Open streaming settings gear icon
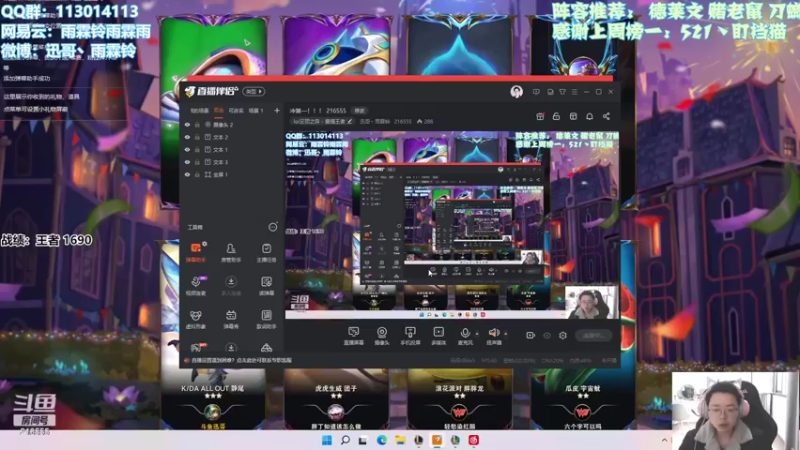 coord(563,335)
